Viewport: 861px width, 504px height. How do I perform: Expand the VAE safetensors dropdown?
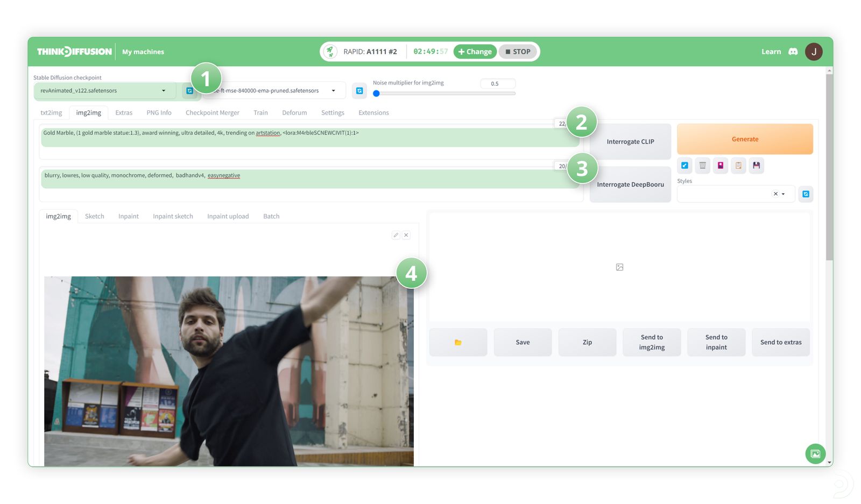(x=333, y=91)
